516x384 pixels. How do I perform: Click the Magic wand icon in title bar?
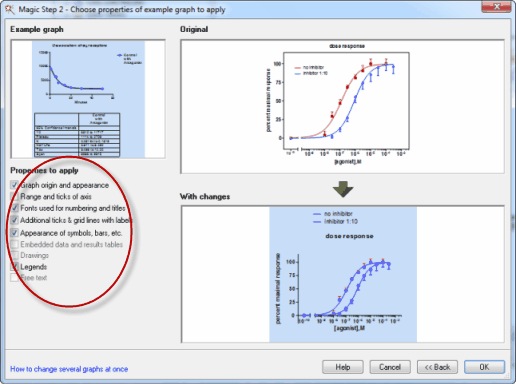[10, 9]
